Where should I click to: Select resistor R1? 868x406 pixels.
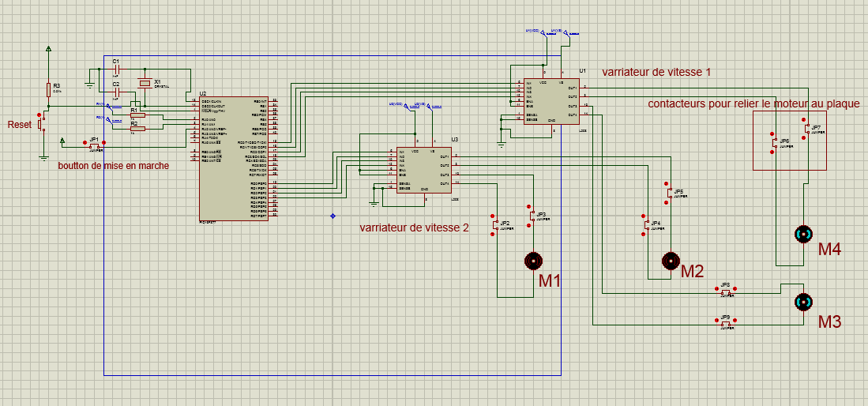[137, 115]
